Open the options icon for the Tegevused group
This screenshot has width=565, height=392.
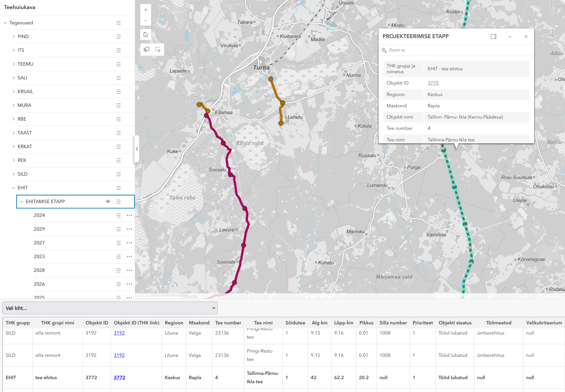point(119,23)
